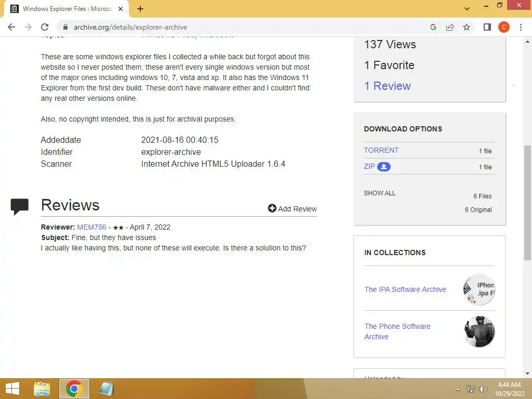Open network status tray icon
Image resolution: width=532 pixels, height=399 pixels.
point(471,389)
